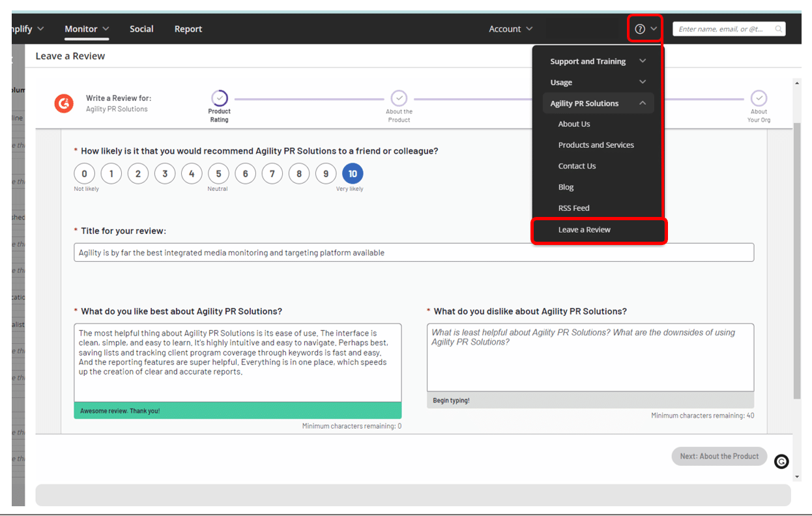This screenshot has width=812, height=516.
Task: Open the Contact Us menu entry
Action: coord(577,166)
